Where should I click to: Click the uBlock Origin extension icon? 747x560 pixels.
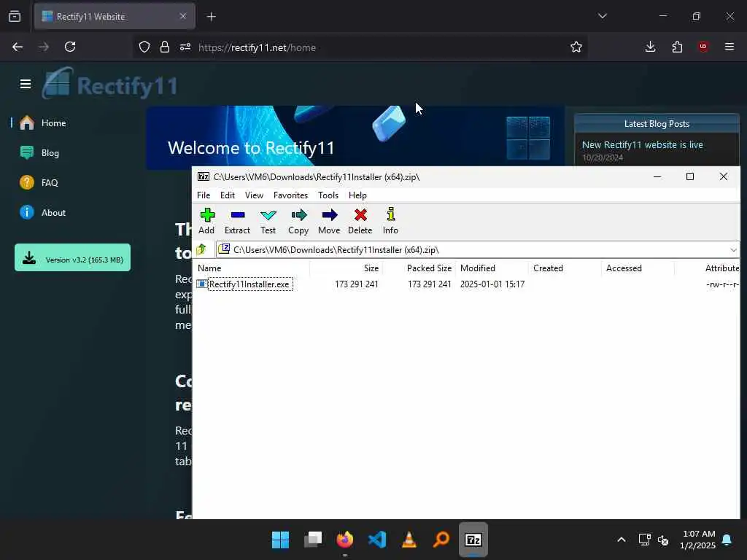[x=703, y=47]
